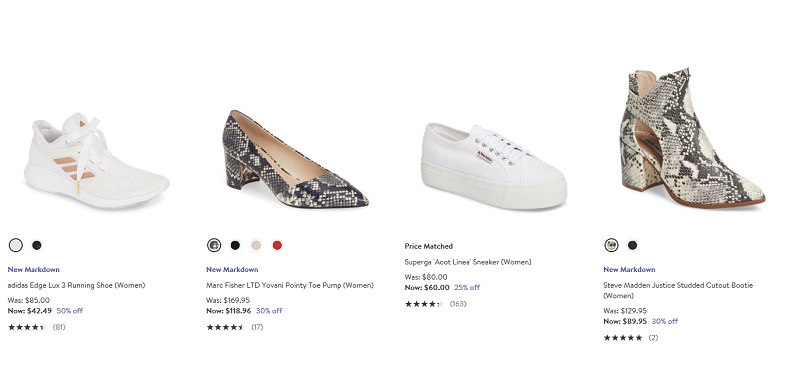Open Steve Madden Justice Studded Cutout Bootie
The height and width of the screenshot is (378, 800).
point(678,290)
